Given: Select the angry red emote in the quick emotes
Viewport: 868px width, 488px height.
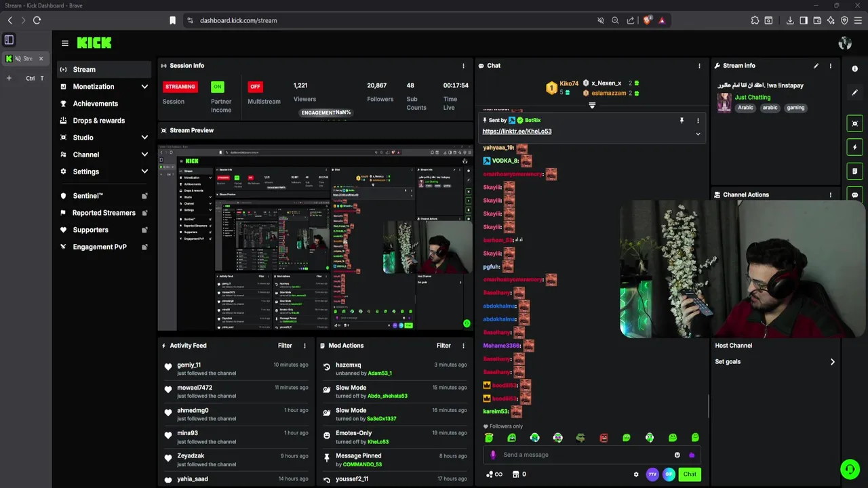Looking at the screenshot, I should coord(604,438).
